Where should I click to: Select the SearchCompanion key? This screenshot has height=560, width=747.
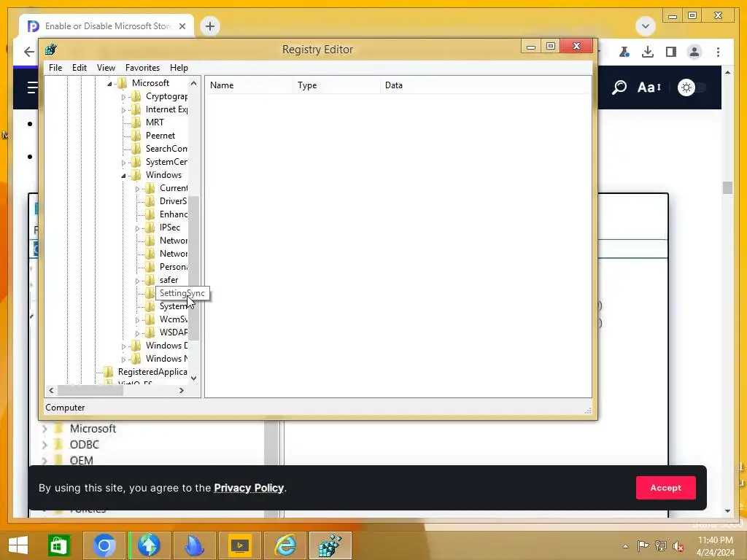[x=166, y=149]
